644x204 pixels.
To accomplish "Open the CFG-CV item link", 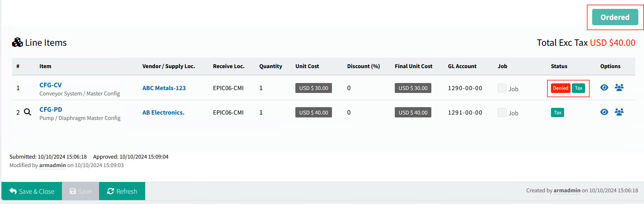I will click(x=50, y=85).
